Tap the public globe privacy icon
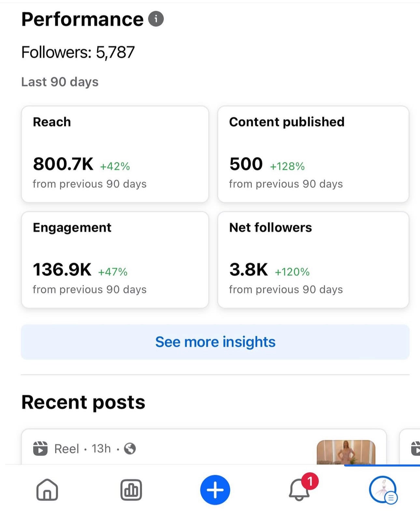 130,449
